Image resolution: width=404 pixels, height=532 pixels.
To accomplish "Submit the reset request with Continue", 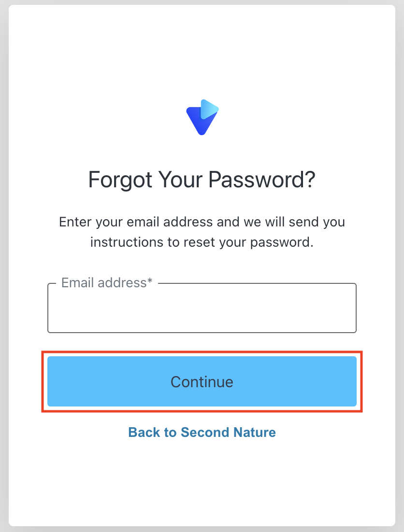I will point(202,381).
